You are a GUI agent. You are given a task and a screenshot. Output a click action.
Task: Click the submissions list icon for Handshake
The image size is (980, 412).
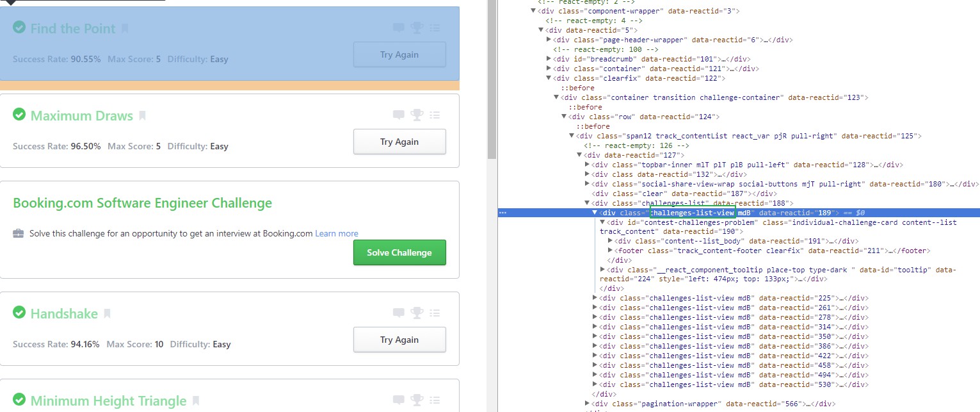click(x=435, y=313)
